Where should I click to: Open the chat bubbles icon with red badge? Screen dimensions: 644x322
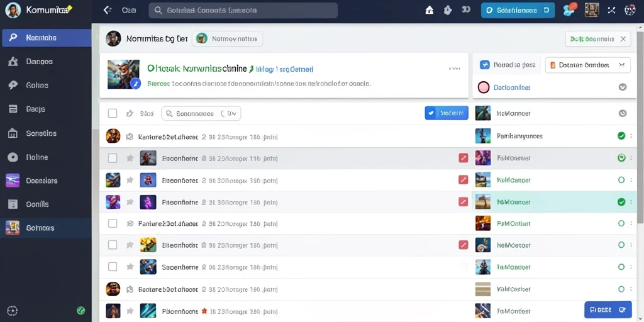coord(570,9)
